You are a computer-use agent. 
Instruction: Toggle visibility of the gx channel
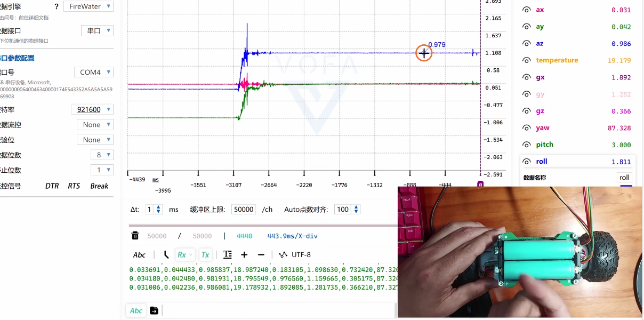527,77
